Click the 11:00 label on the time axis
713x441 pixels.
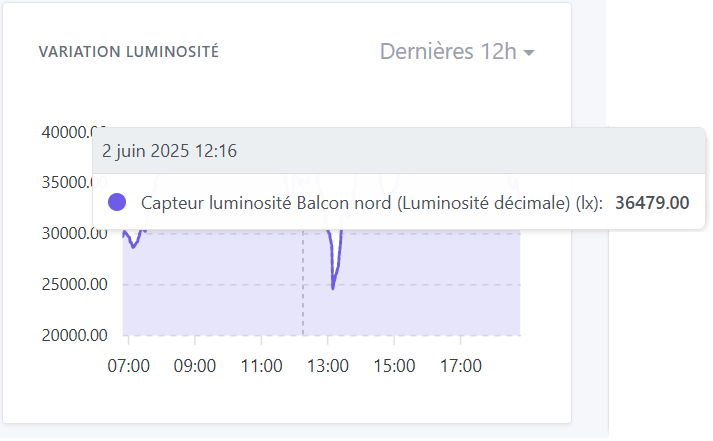click(x=261, y=366)
